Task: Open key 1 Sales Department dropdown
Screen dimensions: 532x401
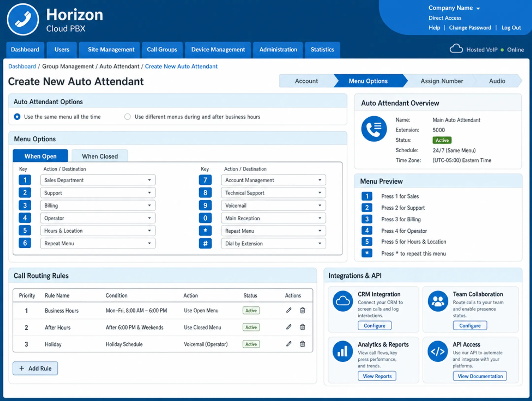Action: pos(98,180)
